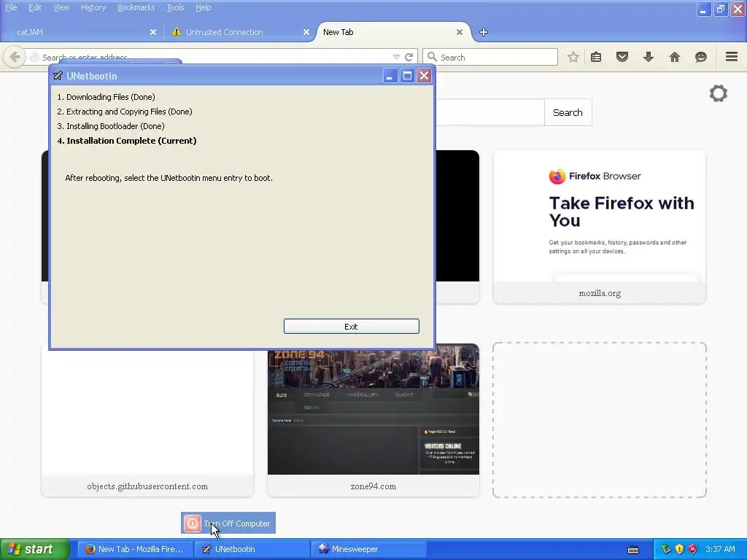The image size is (747, 560).
Task: Open the Bookmarks menu
Action: 136,7
